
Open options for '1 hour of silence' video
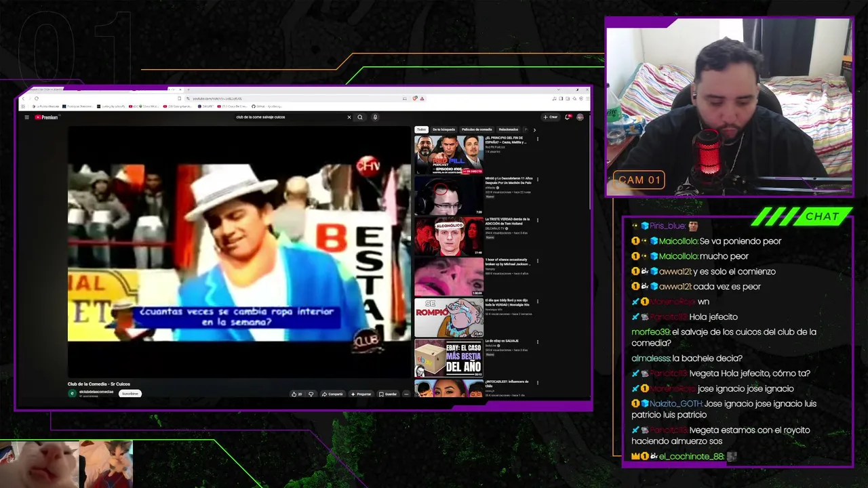click(x=538, y=261)
